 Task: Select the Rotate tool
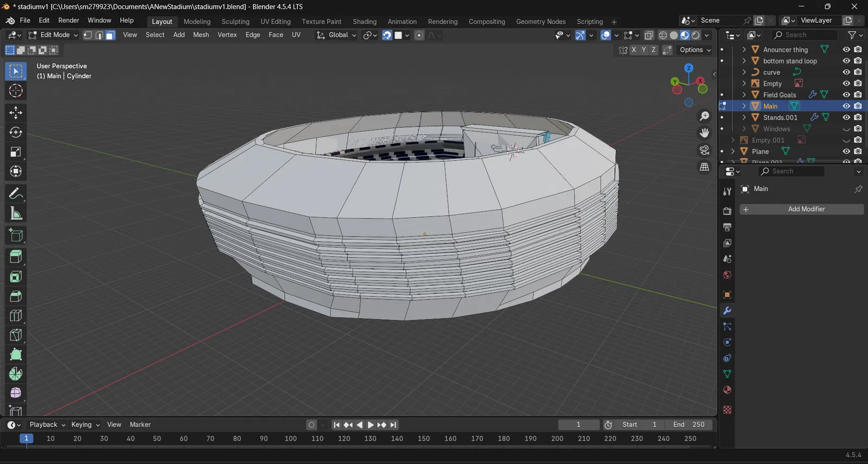point(16,132)
